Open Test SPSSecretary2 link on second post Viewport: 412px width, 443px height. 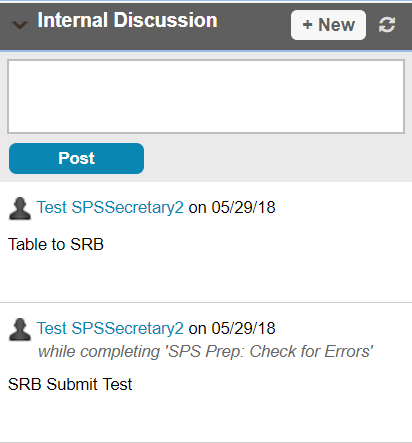coord(110,328)
